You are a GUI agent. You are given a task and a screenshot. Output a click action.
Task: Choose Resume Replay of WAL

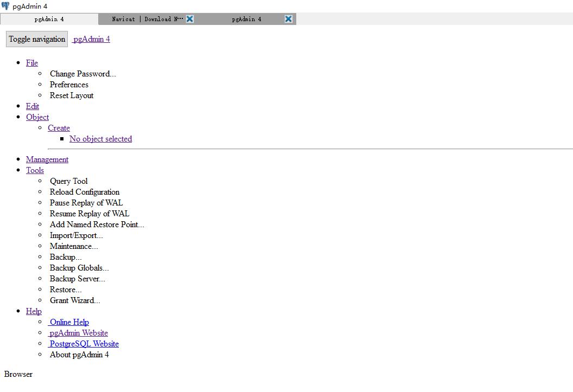[x=90, y=214]
